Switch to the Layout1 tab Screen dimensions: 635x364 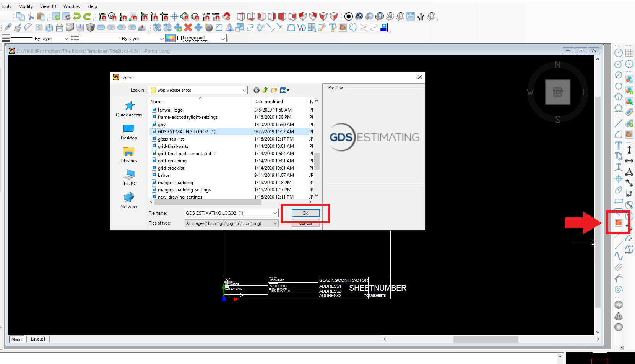[x=38, y=339]
